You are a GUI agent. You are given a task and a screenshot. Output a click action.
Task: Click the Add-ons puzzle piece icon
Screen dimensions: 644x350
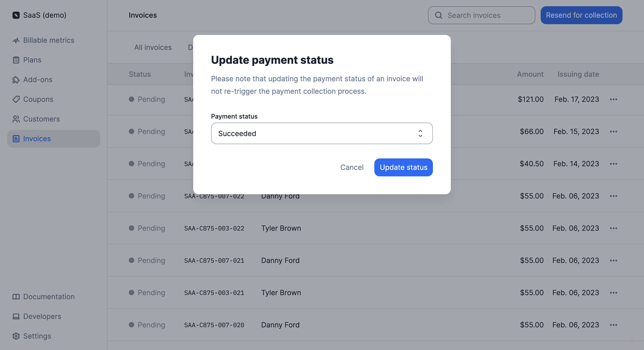point(16,80)
